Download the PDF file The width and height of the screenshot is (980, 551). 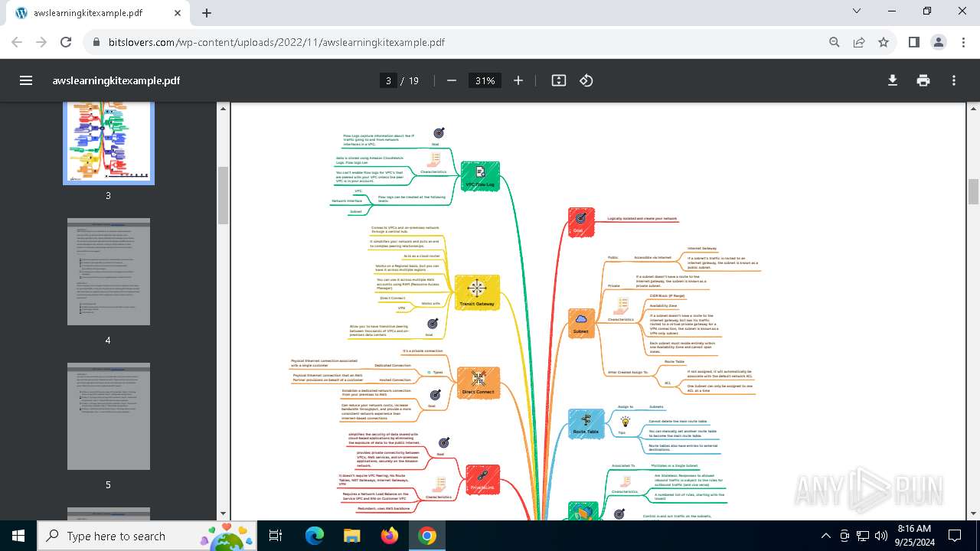(x=893, y=80)
